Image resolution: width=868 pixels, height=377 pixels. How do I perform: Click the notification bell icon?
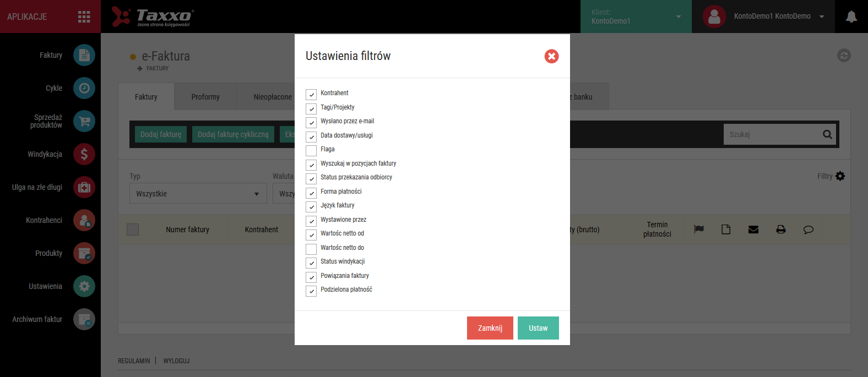[x=851, y=17]
